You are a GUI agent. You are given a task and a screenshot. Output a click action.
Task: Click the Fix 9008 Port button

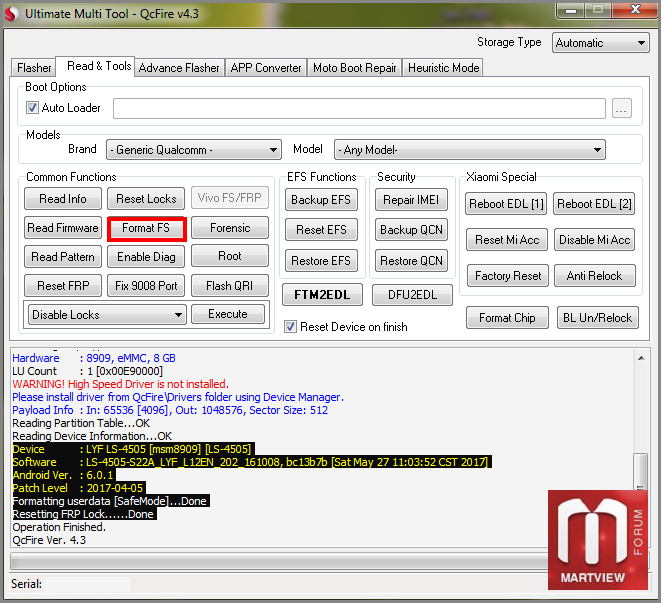tap(146, 285)
